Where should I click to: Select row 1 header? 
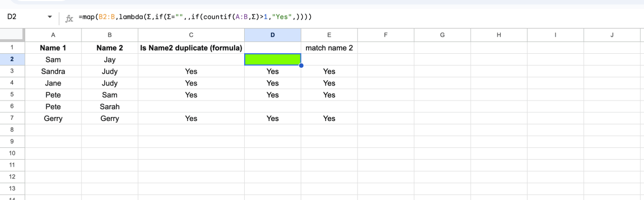click(x=12, y=48)
